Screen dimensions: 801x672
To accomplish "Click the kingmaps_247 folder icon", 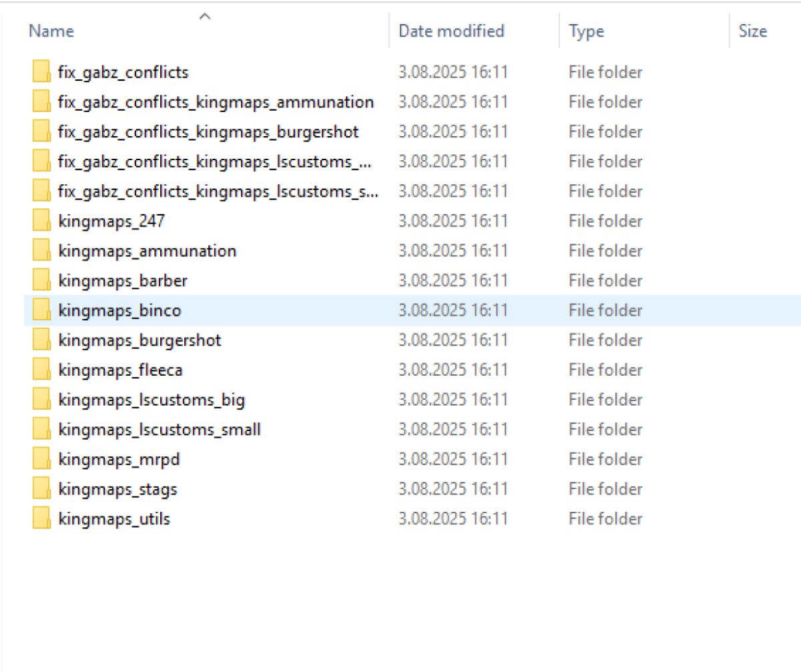I will point(41,221).
